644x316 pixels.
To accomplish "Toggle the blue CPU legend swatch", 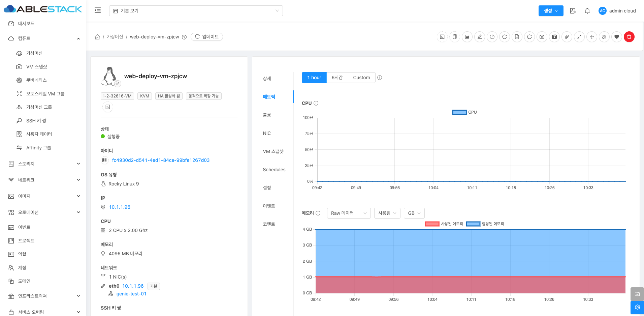I will (459, 112).
